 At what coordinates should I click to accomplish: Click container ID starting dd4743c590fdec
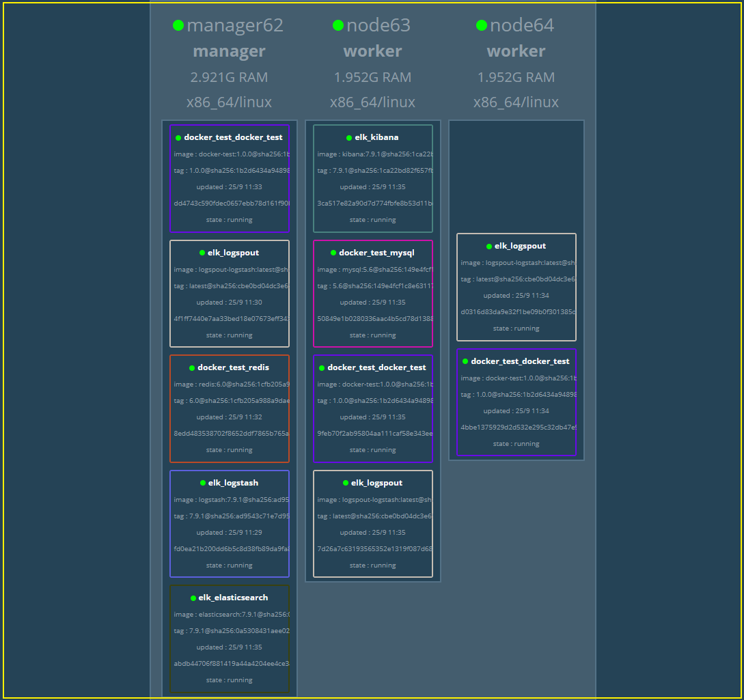pos(232,204)
